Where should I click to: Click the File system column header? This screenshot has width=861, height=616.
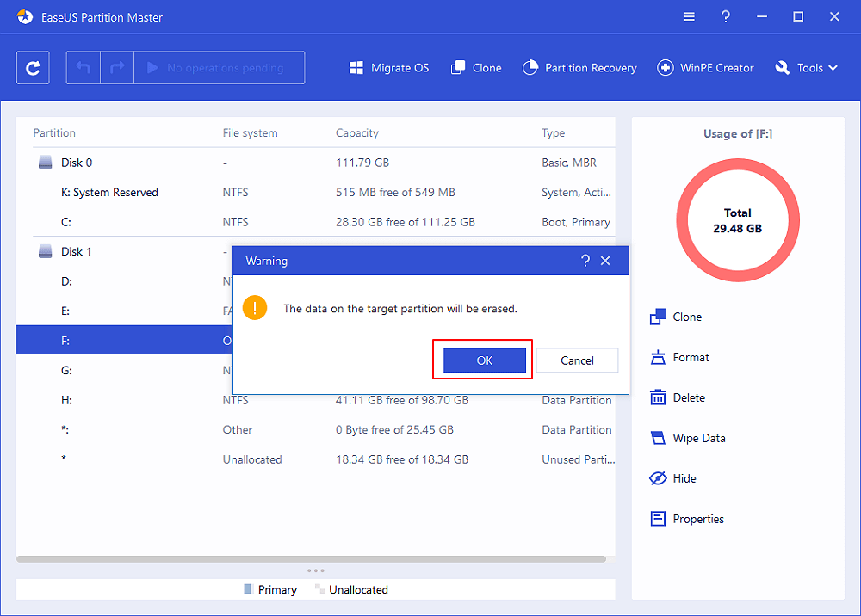point(250,133)
